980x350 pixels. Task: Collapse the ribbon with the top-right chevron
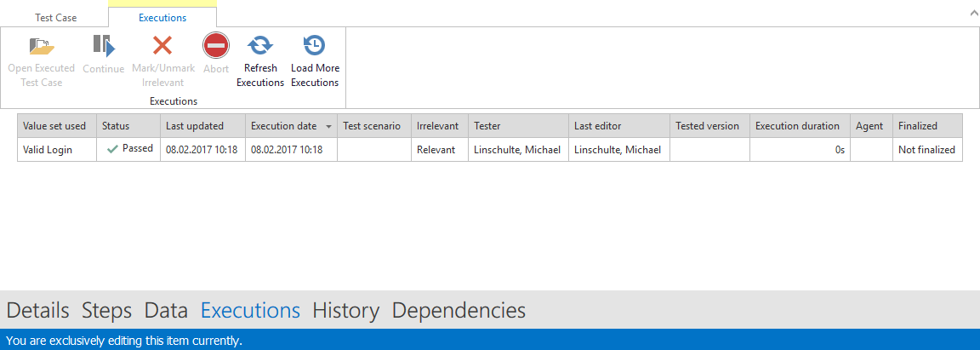(x=971, y=14)
